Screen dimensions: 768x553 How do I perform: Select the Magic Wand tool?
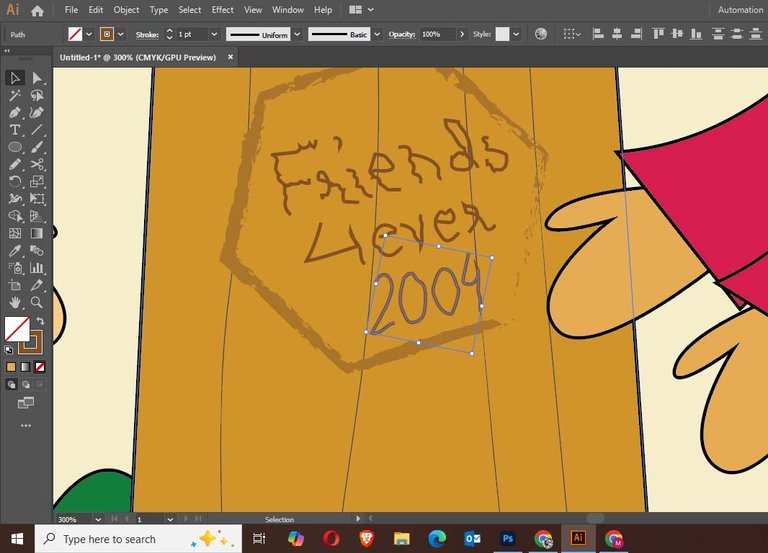click(15, 96)
